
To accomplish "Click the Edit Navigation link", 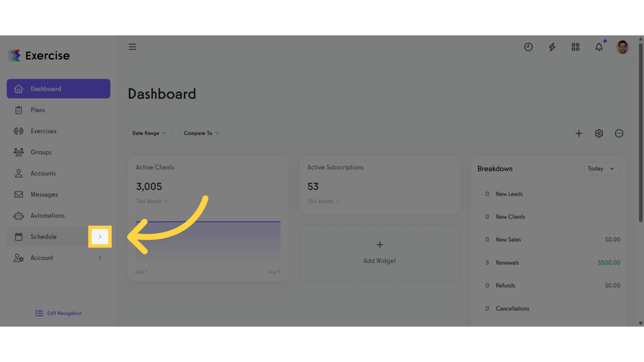I will pos(59,313).
